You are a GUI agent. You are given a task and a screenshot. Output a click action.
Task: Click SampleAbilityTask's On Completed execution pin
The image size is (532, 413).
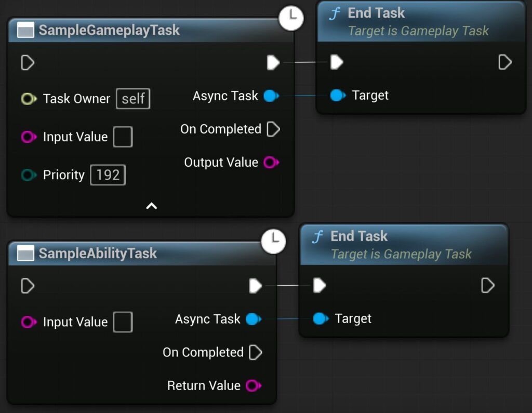[256, 352]
